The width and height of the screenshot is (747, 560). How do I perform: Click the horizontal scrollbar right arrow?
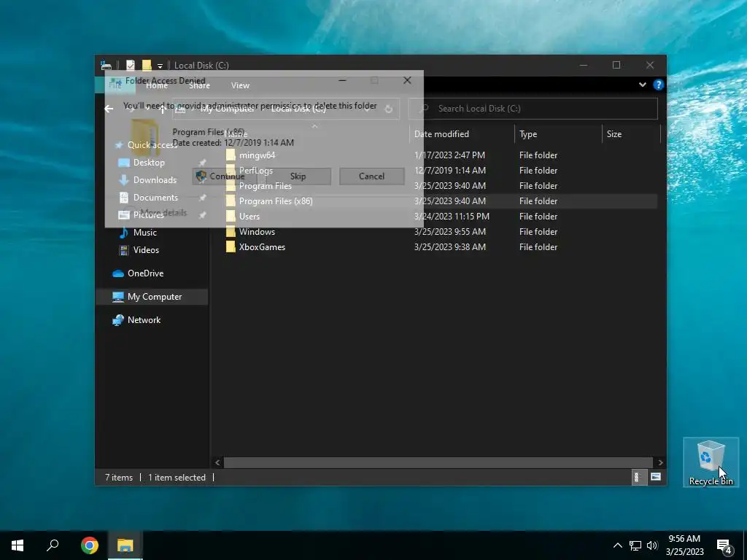[660, 462]
